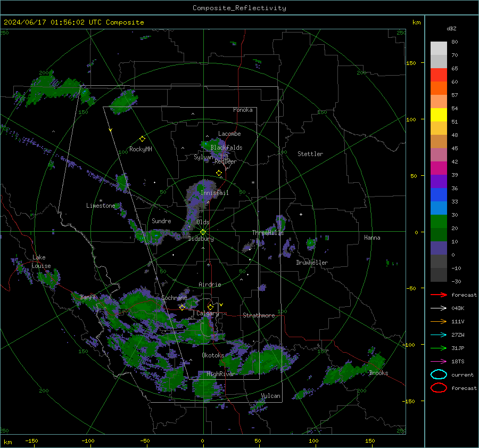Click the Limestone label
Viewport: 479px width, 448px height.
pyautogui.click(x=101, y=206)
